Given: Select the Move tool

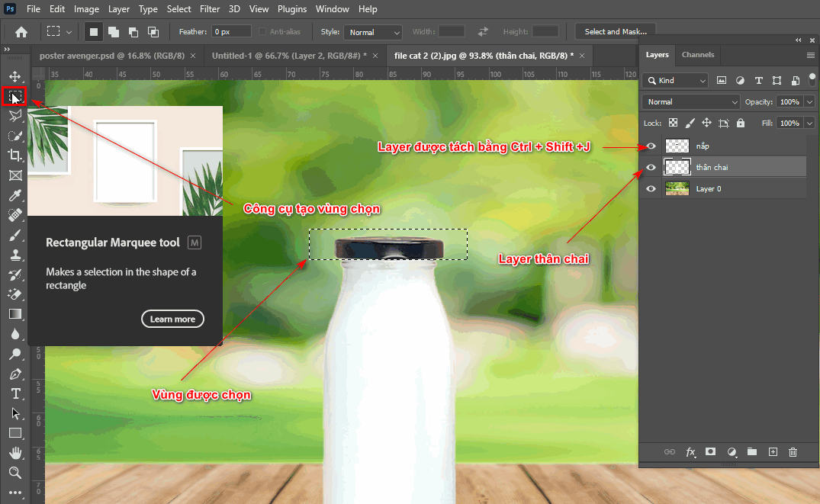Looking at the screenshot, I should [x=15, y=75].
